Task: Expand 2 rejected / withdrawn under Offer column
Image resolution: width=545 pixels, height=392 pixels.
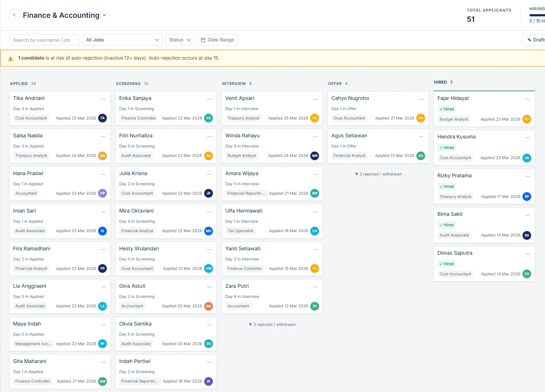Action: click(378, 174)
